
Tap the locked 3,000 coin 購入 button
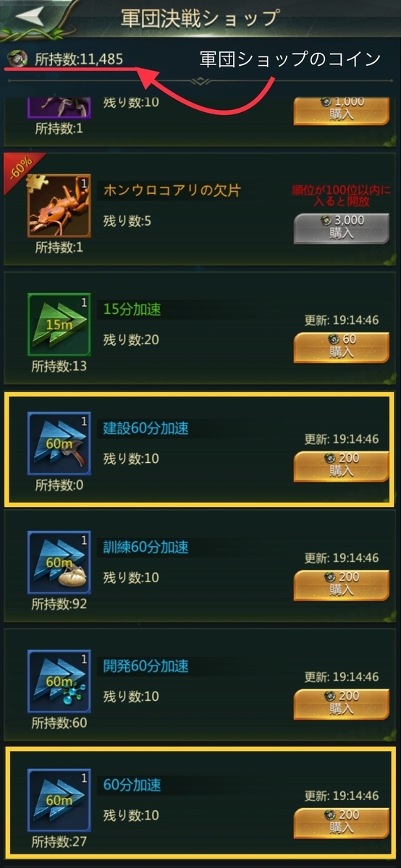341,229
